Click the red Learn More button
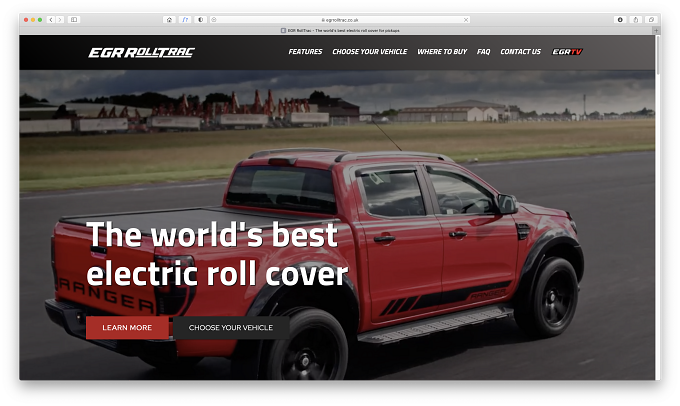Viewport: 680px width, 406px height. tap(127, 327)
